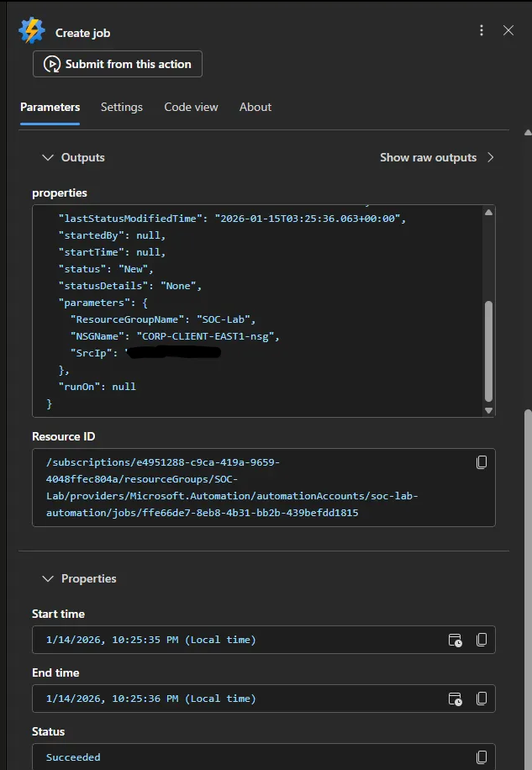
Task: Collapse the Properties section chevron
Action: click(46, 578)
